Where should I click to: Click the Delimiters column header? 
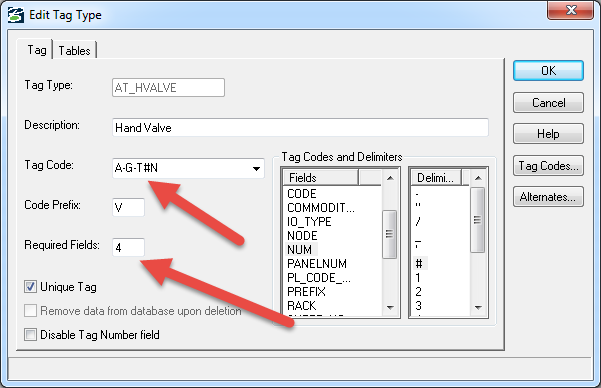[437, 178]
